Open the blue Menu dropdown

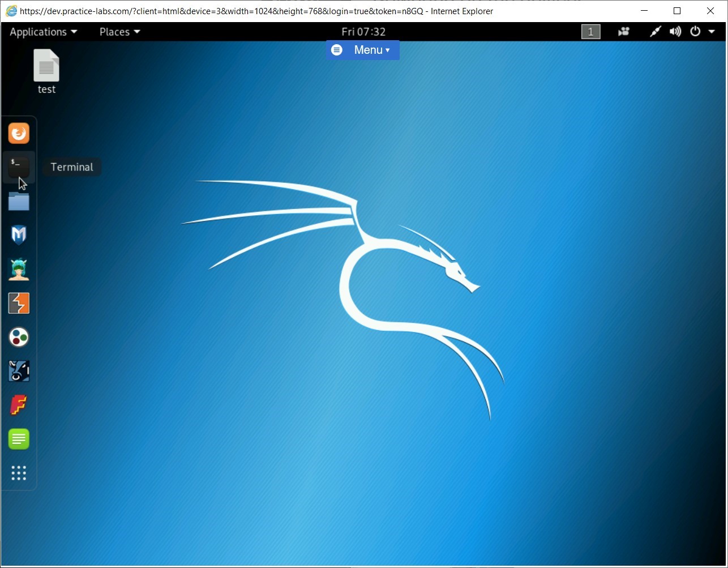(x=362, y=50)
